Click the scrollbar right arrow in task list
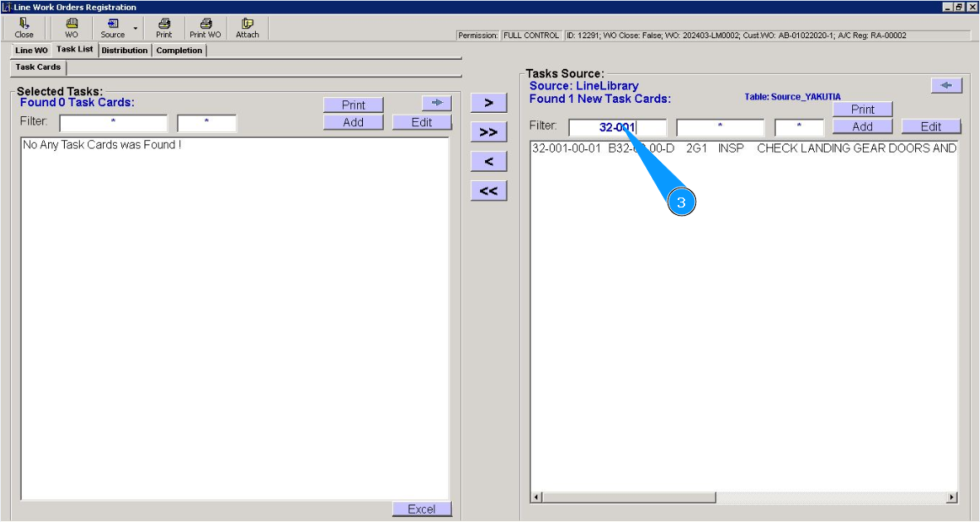 tap(952, 498)
